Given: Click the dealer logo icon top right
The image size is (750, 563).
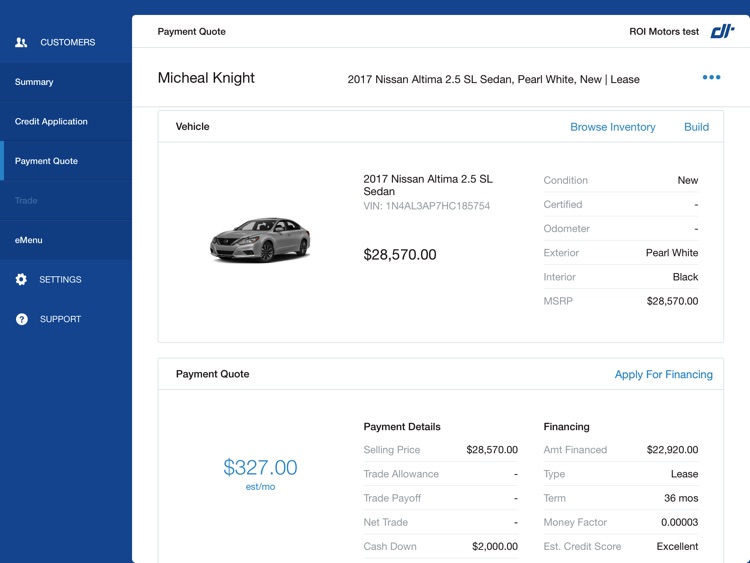Looking at the screenshot, I should coord(722,32).
